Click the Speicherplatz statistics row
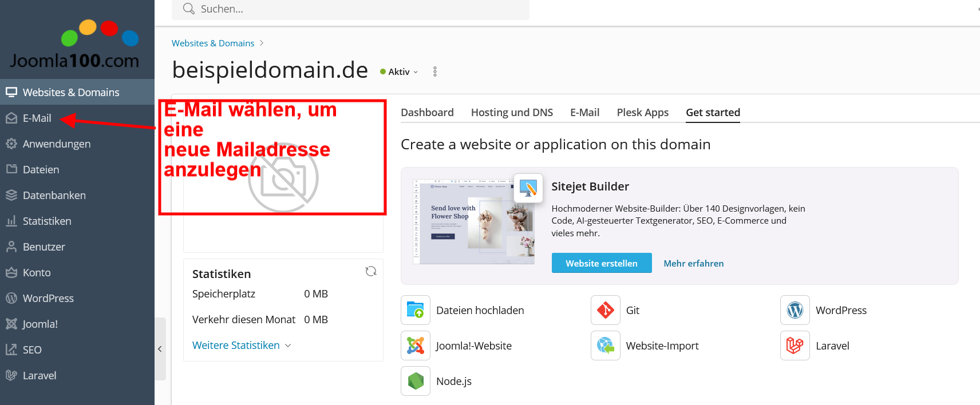Image resolution: width=980 pixels, height=405 pixels. pyautogui.click(x=260, y=293)
